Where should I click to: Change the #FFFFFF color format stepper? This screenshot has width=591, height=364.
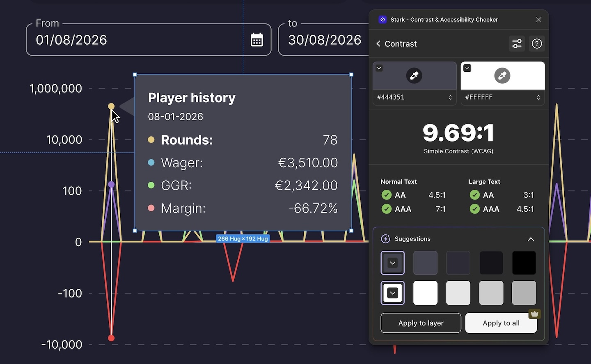[x=538, y=97]
